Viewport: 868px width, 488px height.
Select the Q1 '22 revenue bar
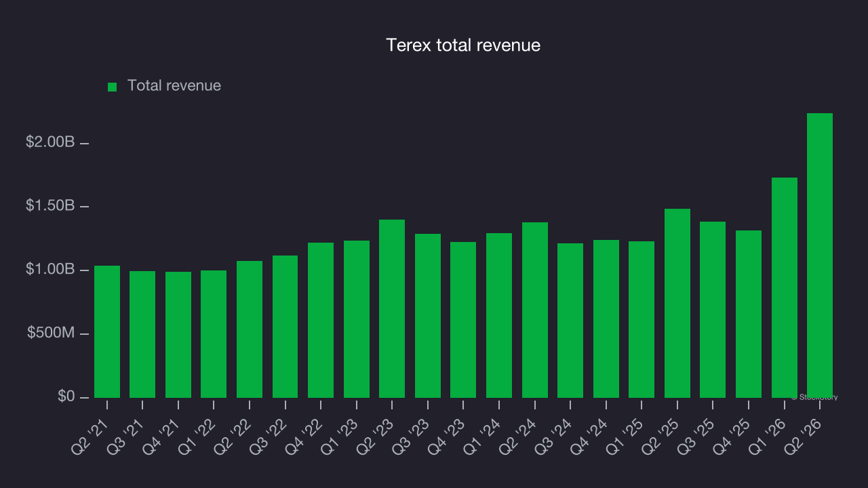tap(214, 334)
